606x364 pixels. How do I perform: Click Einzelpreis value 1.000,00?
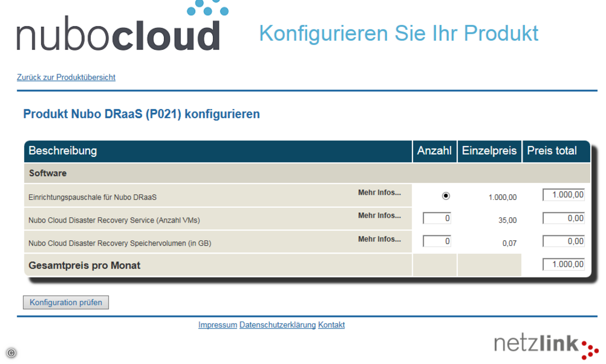click(502, 198)
